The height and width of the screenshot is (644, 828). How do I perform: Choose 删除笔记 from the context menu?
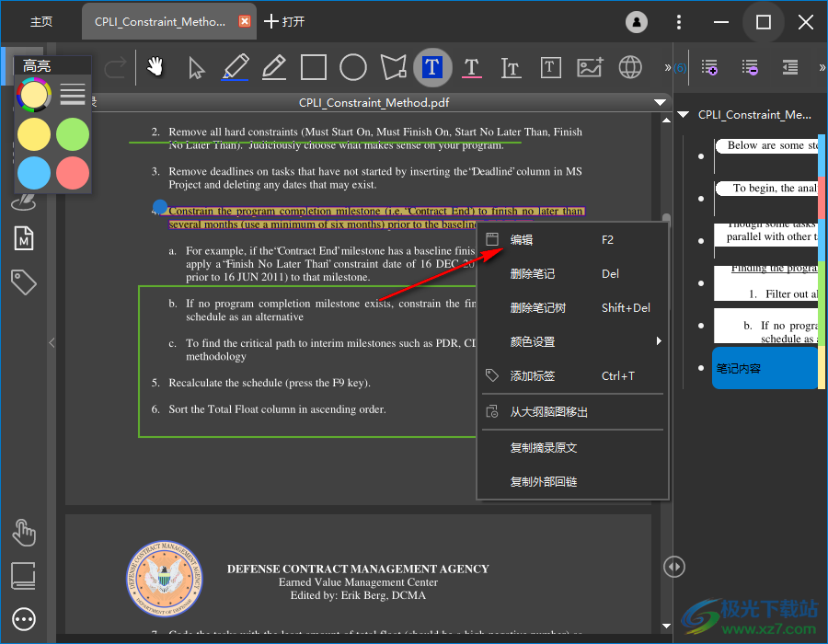tap(572, 273)
